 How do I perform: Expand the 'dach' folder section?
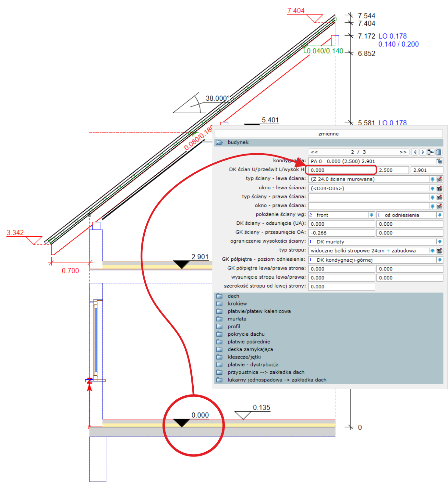233,296
